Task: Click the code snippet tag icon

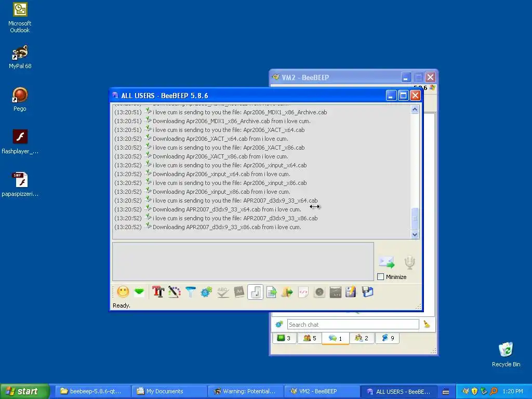Action: coord(303,292)
